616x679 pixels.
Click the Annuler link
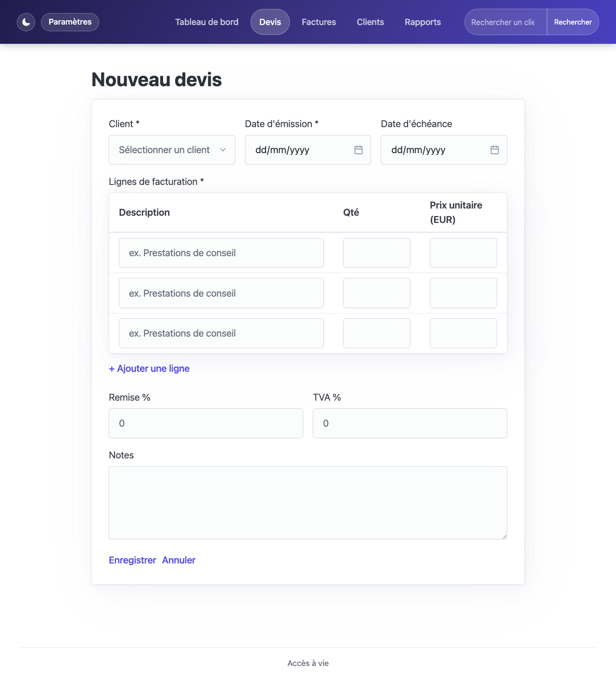pos(179,560)
